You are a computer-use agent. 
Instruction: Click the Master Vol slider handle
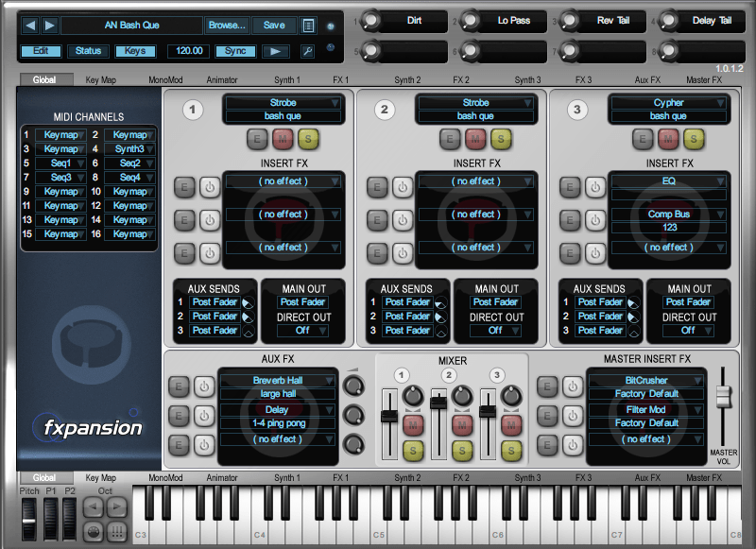[x=724, y=395]
